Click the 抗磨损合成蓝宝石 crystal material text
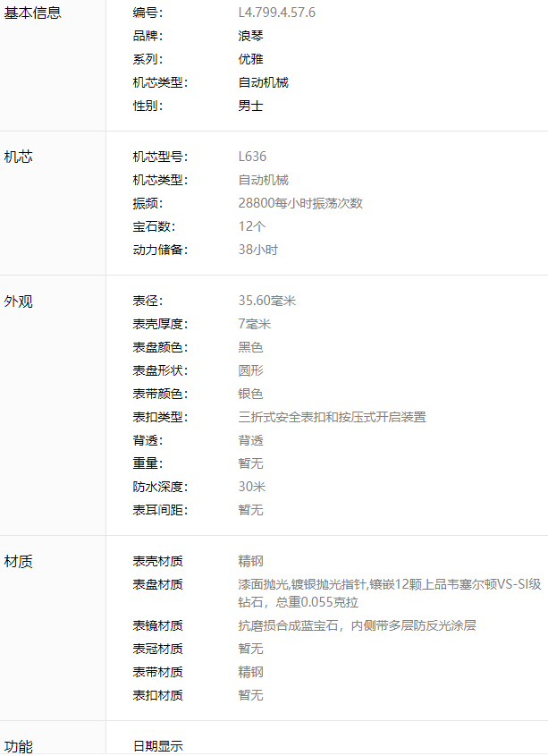 288,625
